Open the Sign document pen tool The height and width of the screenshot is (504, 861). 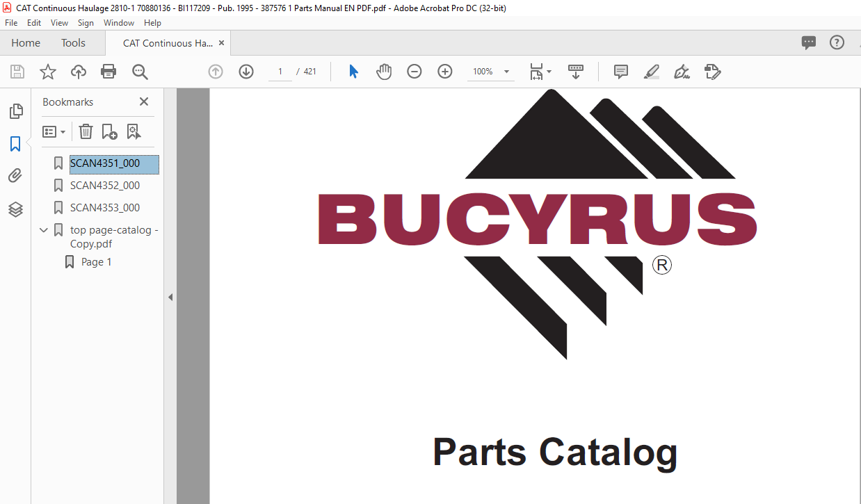point(682,72)
